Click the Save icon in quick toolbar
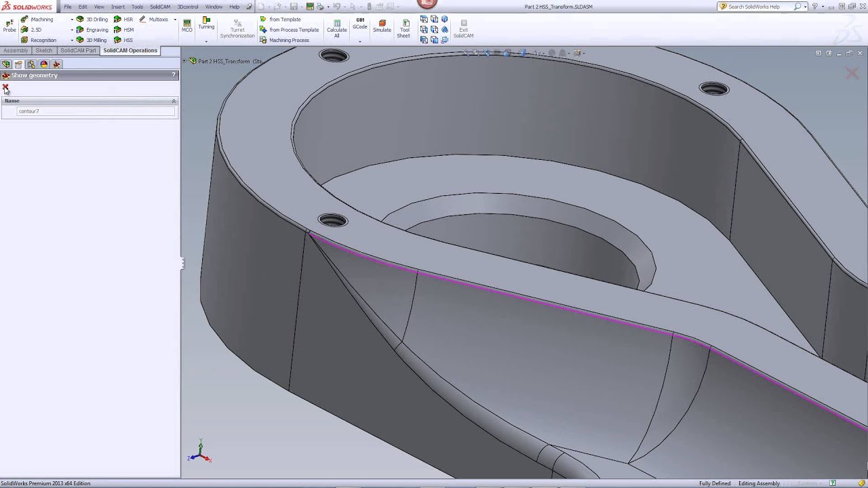 click(294, 7)
